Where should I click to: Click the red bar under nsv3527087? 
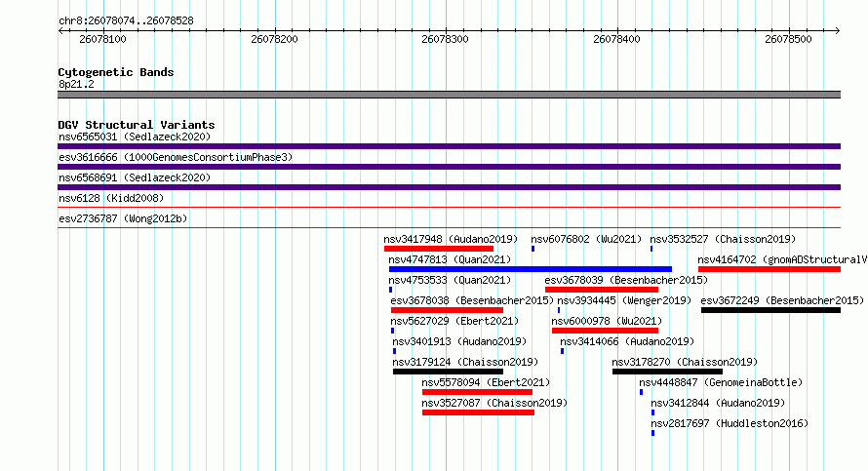(478, 412)
